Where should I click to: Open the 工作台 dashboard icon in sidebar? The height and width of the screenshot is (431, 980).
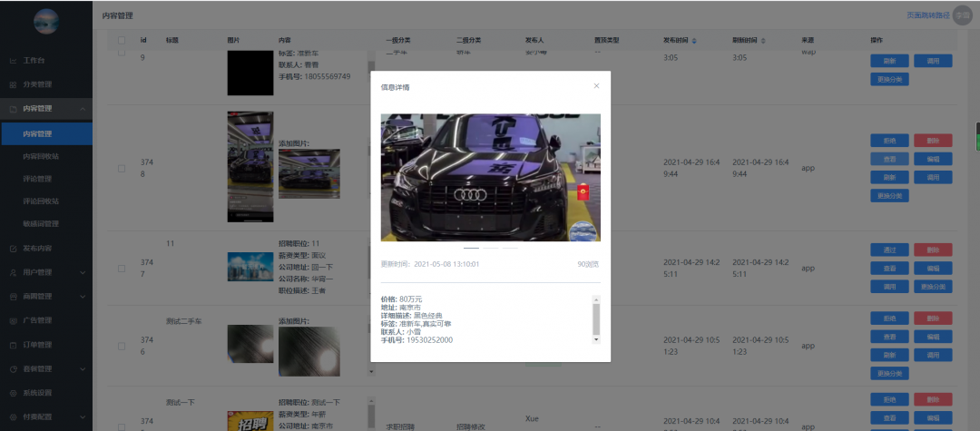13,61
